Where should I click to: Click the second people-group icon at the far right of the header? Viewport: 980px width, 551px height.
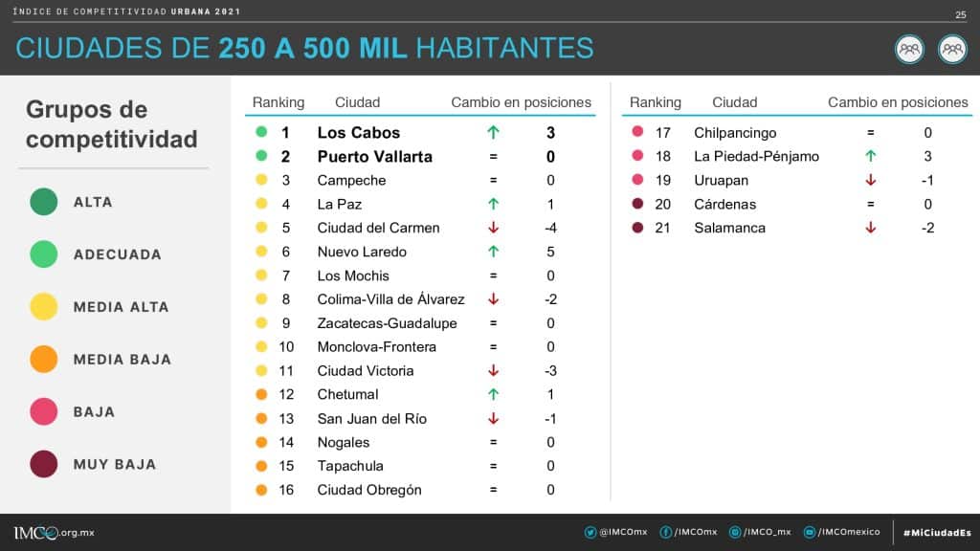(x=952, y=50)
